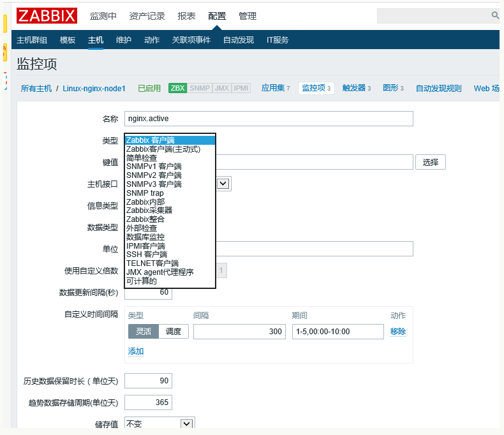Click the JMX availability badge

click(222, 88)
